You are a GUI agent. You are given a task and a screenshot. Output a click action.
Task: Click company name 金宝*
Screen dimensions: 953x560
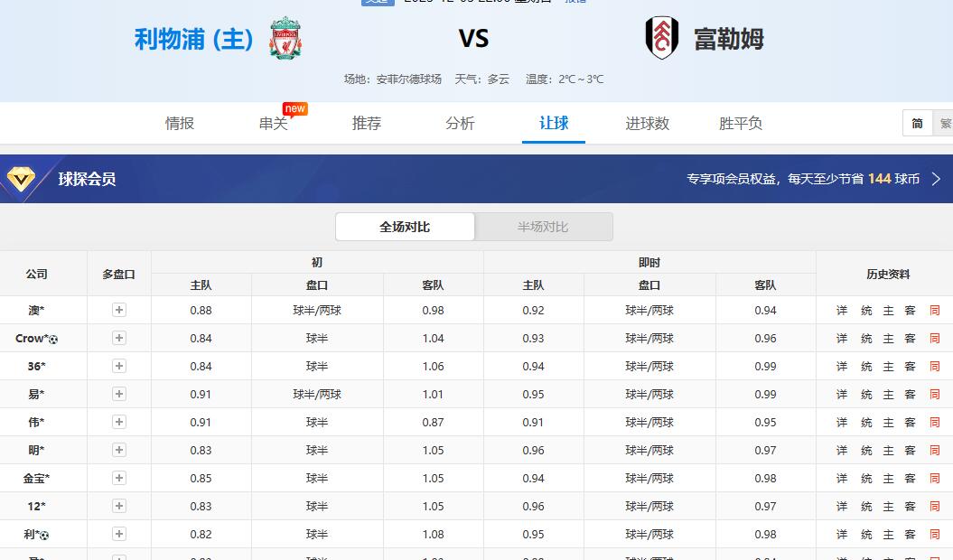[36, 479]
